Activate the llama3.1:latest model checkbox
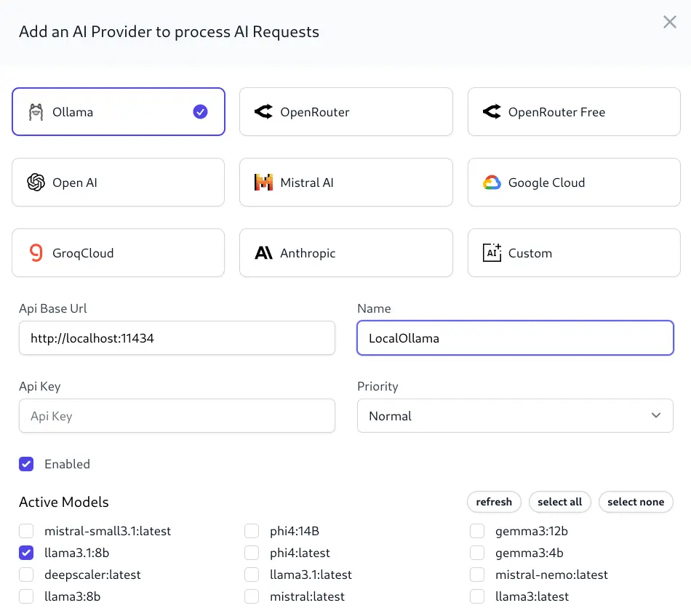691x616 pixels. [x=252, y=575]
